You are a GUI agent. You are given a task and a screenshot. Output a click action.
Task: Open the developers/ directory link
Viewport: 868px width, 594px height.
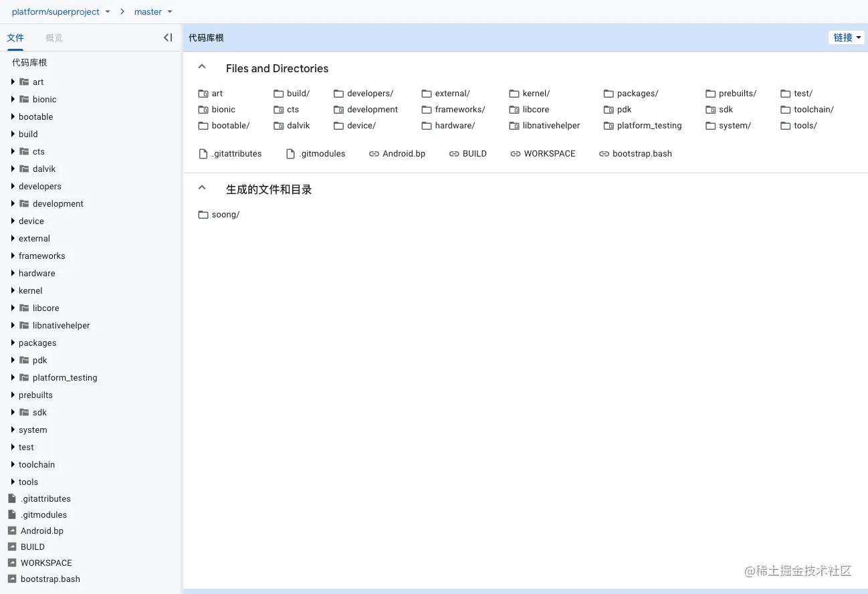370,94
